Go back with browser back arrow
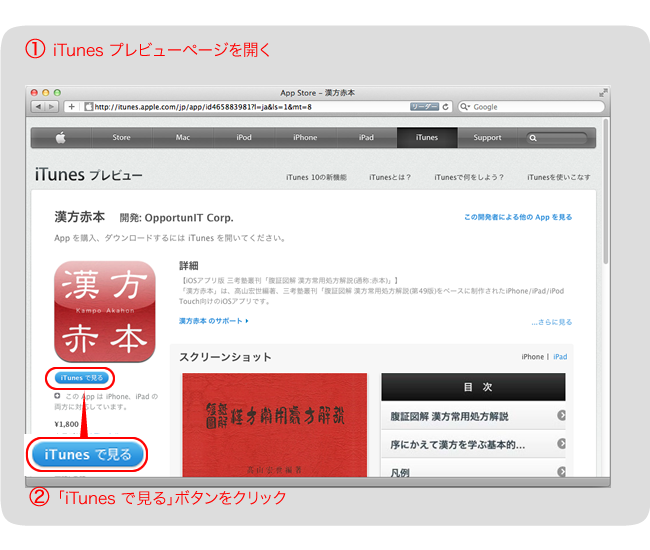This screenshot has height=550, width=650. point(39,107)
